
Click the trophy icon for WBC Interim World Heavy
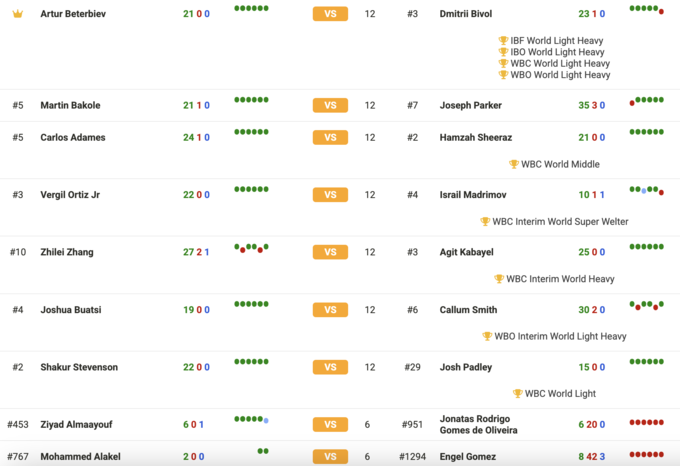point(499,279)
